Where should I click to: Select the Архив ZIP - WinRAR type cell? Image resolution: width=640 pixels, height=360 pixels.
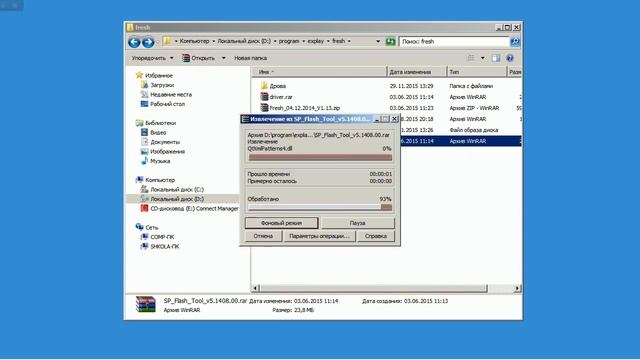point(474,108)
